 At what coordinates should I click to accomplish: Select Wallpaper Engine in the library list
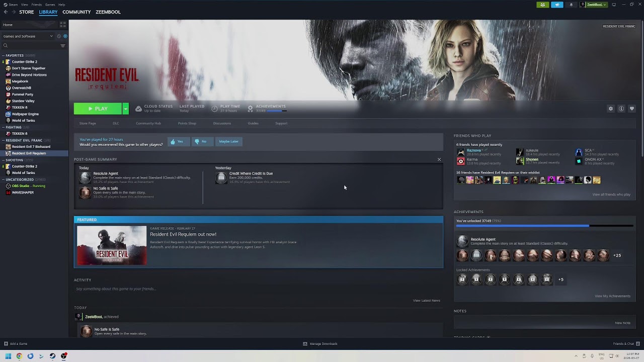tap(25, 114)
